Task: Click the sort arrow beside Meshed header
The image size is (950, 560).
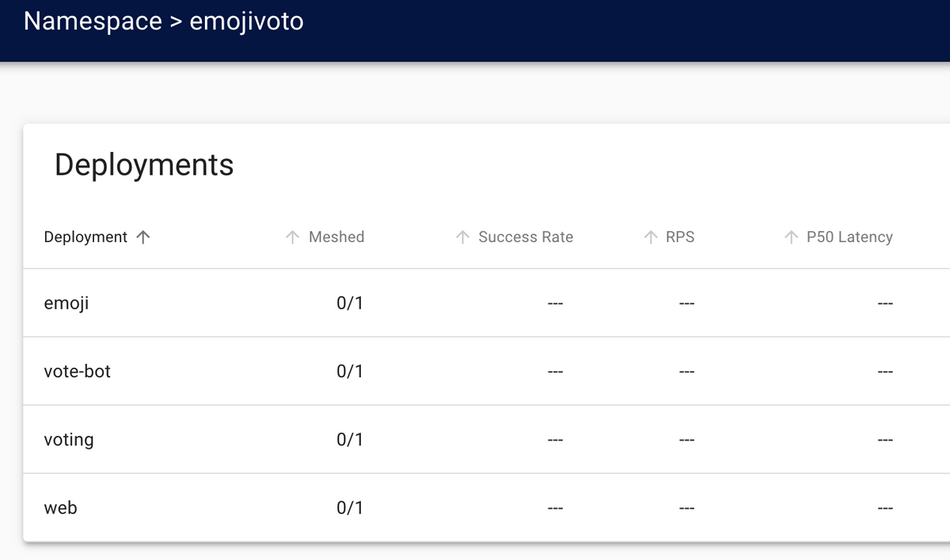Action: (x=292, y=237)
